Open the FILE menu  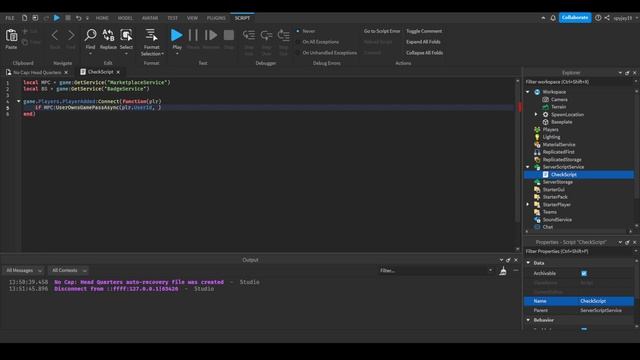[x=10, y=18]
